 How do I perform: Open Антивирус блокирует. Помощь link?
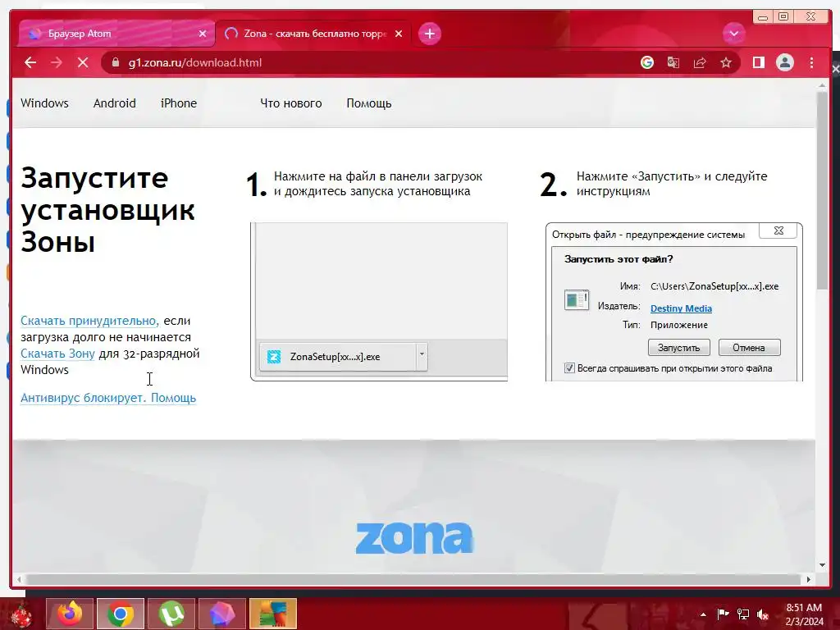coord(108,398)
